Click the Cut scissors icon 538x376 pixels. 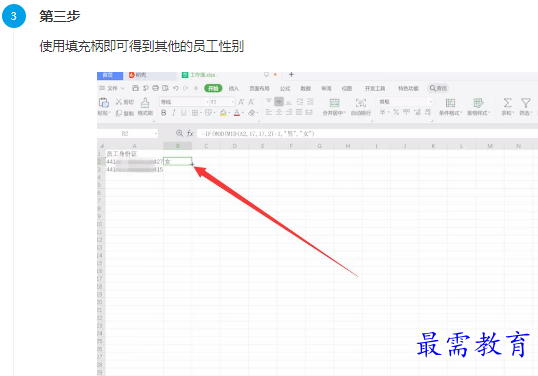coord(119,102)
